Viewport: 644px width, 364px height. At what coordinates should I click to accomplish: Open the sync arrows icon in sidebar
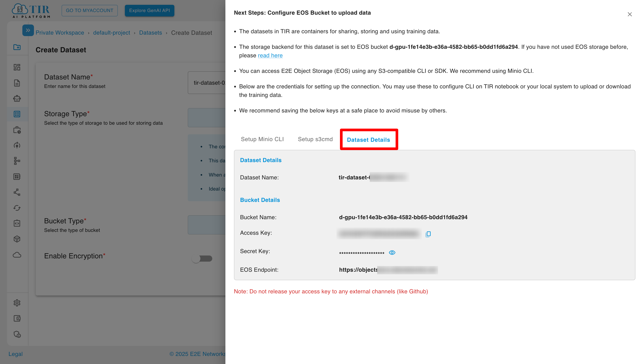click(x=17, y=208)
